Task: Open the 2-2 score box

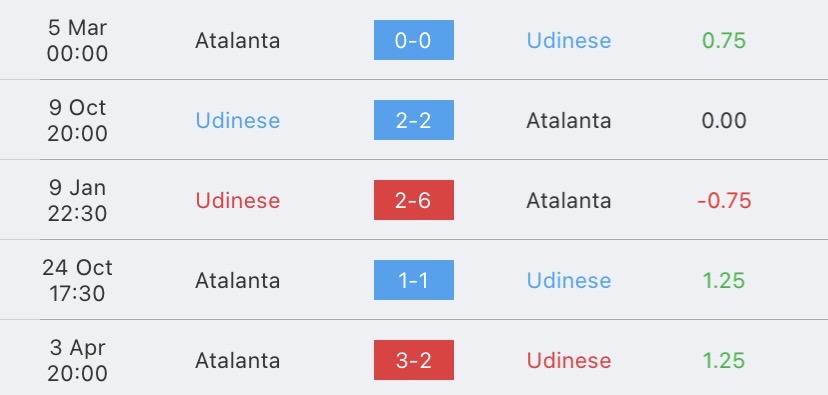Action: pos(413,120)
